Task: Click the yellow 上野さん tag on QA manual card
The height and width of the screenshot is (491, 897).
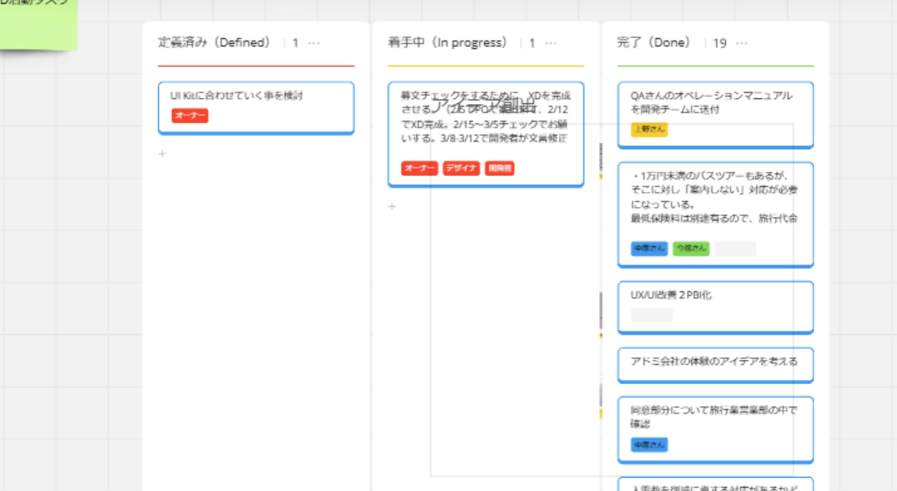Action: [649, 129]
